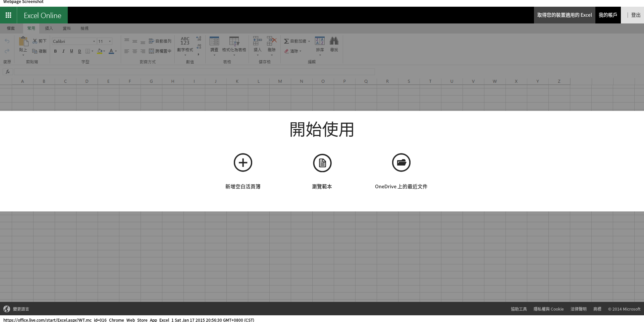Click the increase decimal icon

click(199, 39)
